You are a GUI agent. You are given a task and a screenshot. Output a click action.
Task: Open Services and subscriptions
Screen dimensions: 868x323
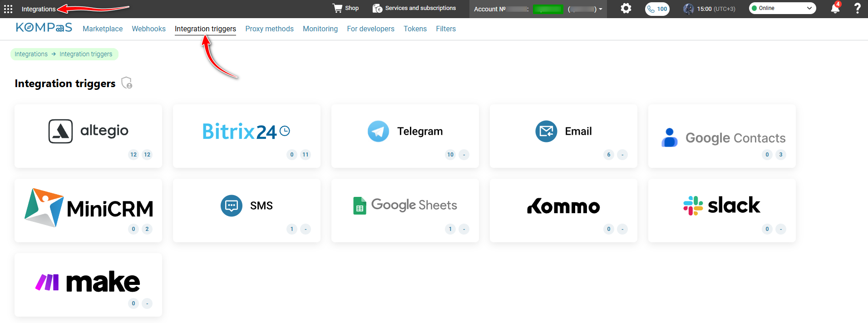coord(414,8)
